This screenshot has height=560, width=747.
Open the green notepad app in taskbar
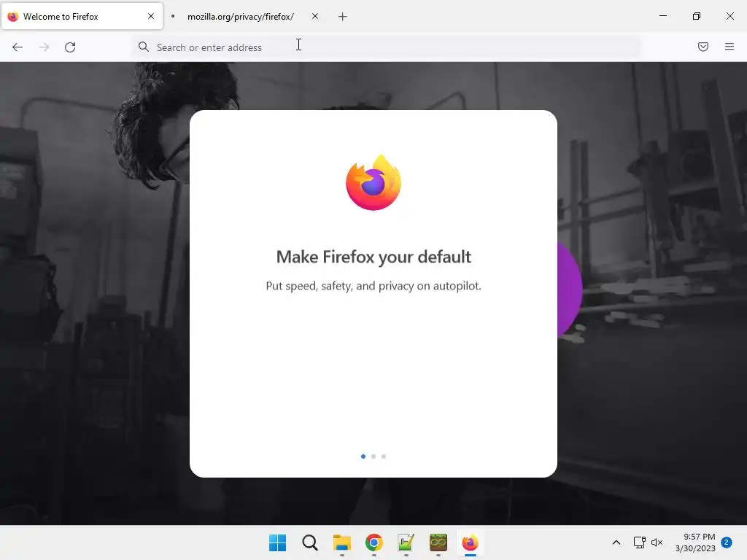pyautogui.click(x=406, y=542)
